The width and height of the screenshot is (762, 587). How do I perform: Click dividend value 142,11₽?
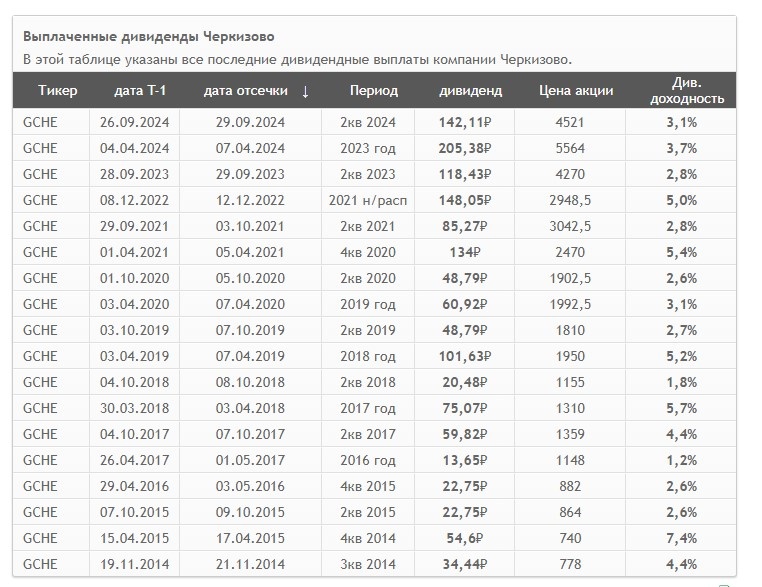(465, 122)
